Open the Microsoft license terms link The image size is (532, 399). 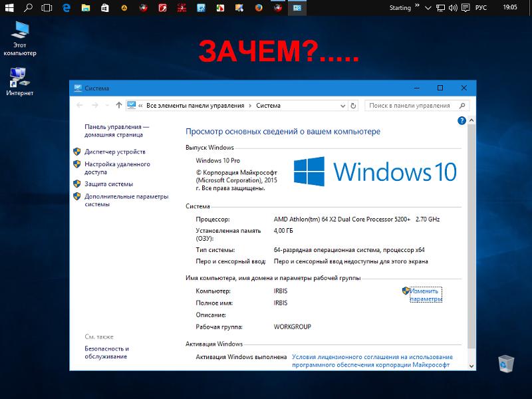372,360
